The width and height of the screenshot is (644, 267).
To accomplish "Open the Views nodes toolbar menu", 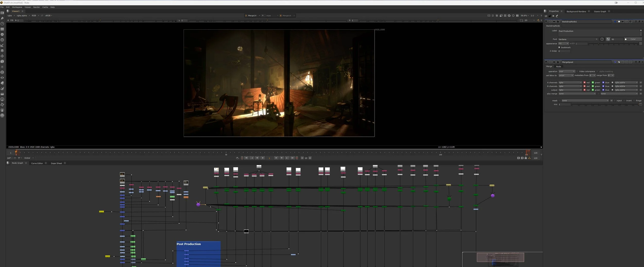I will pyautogui.click(x=2, y=78).
